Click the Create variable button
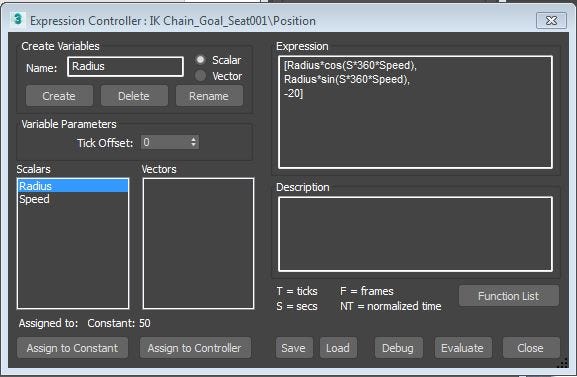 pyautogui.click(x=59, y=96)
